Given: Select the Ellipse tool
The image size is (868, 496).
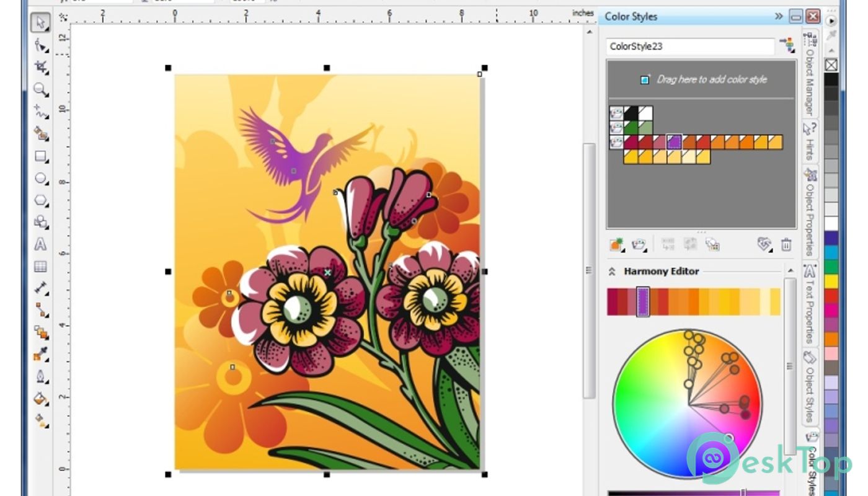Looking at the screenshot, I should tap(41, 179).
